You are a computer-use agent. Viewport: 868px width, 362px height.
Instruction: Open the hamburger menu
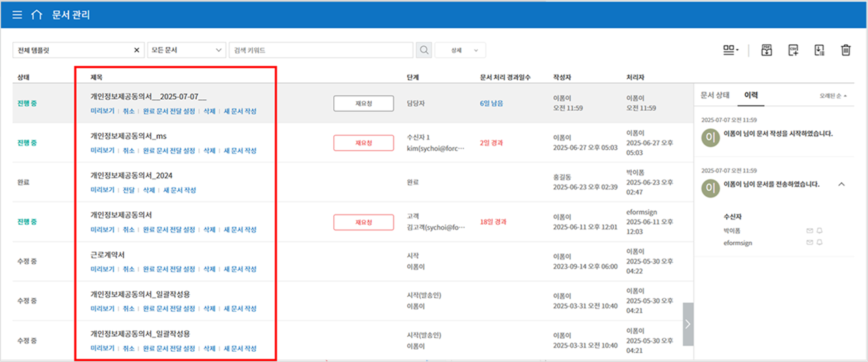pyautogui.click(x=17, y=15)
